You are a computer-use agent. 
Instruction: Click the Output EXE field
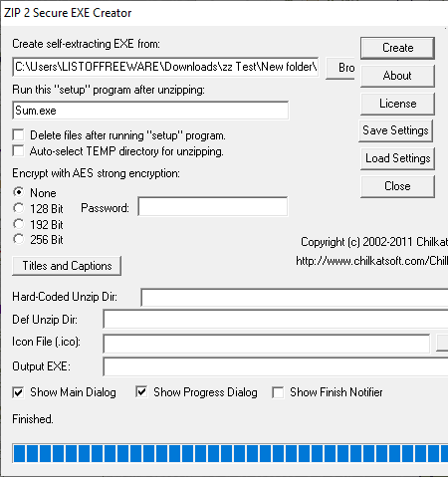276,366
